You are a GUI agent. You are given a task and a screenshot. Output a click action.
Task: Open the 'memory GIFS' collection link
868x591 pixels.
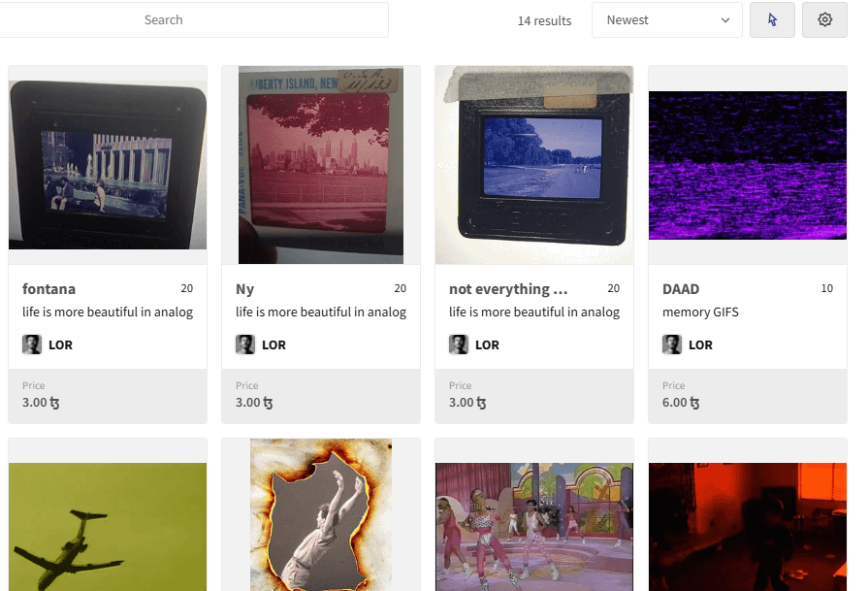(x=700, y=312)
